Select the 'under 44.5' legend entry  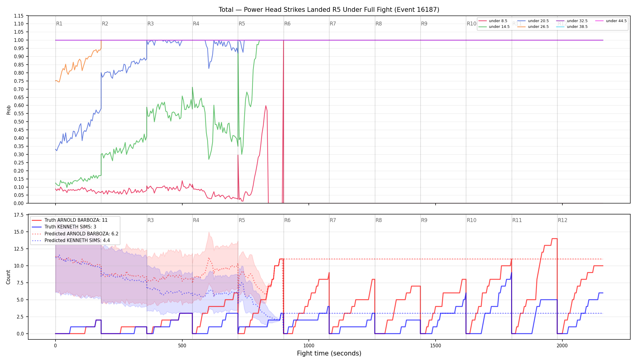coord(611,21)
